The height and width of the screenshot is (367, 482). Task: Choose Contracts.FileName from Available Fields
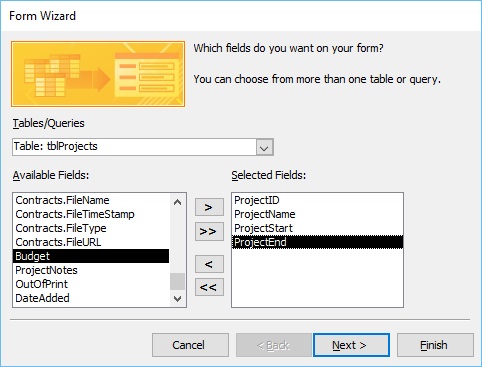click(91, 200)
